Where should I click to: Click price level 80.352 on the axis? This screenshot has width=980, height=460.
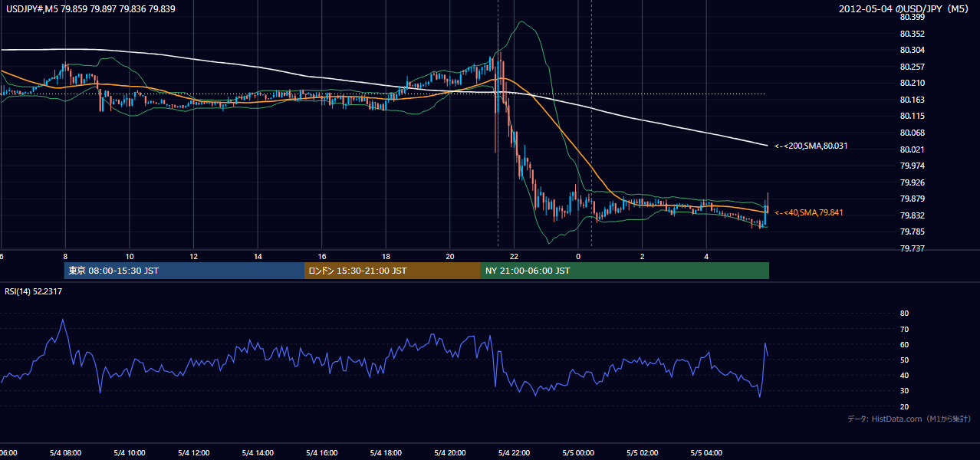coord(912,34)
